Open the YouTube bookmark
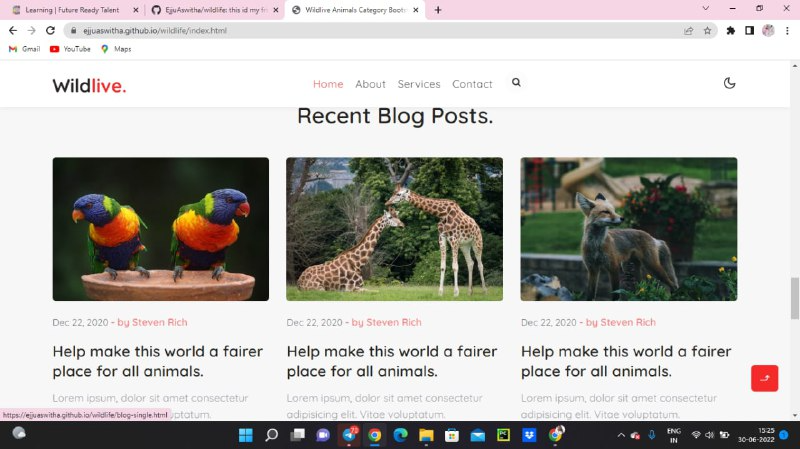Viewport: 800px width, 449px height. pos(70,49)
